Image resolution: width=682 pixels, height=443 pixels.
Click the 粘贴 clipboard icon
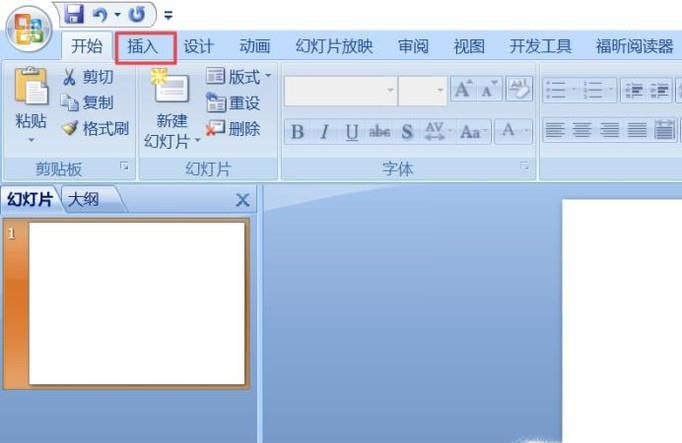coord(31,86)
